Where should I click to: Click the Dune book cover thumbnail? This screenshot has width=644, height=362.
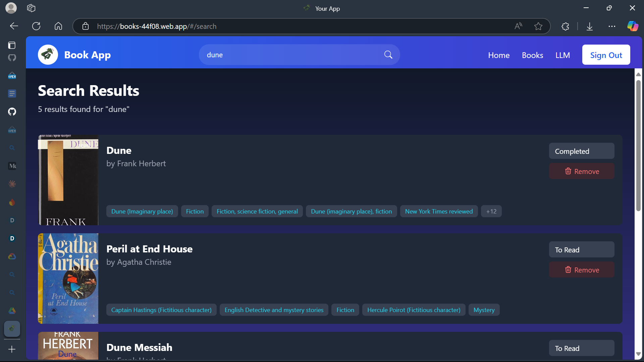(x=68, y=180)
